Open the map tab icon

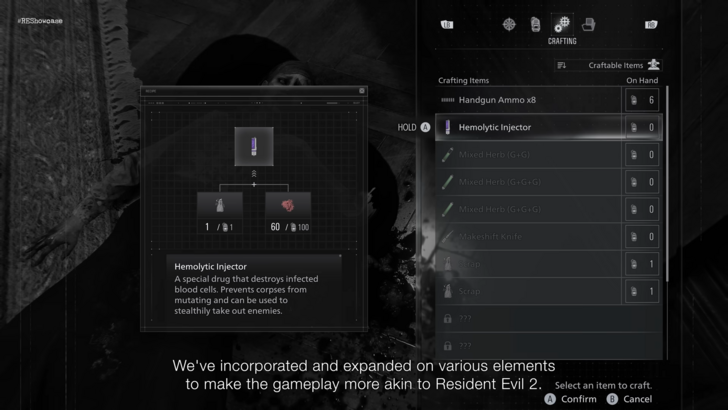coord(509,24)
